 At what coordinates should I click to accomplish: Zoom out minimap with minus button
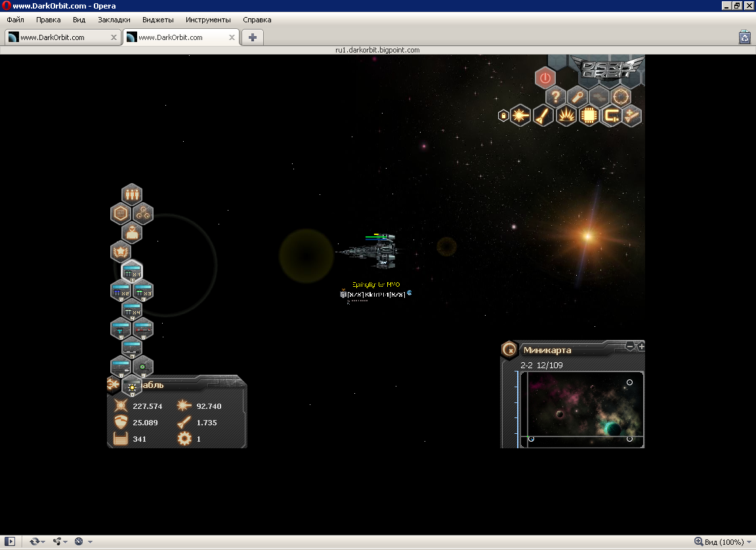point(630,346)
